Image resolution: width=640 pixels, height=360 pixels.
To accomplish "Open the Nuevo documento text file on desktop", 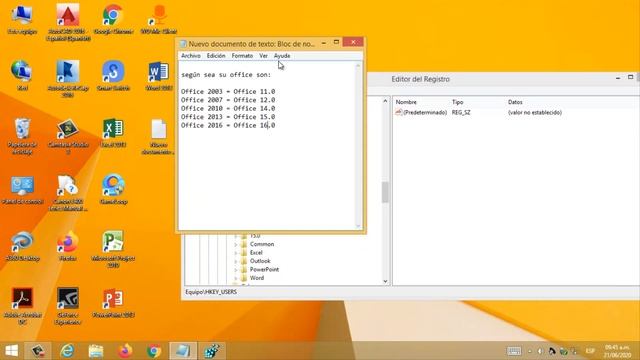I will (158, 136).
